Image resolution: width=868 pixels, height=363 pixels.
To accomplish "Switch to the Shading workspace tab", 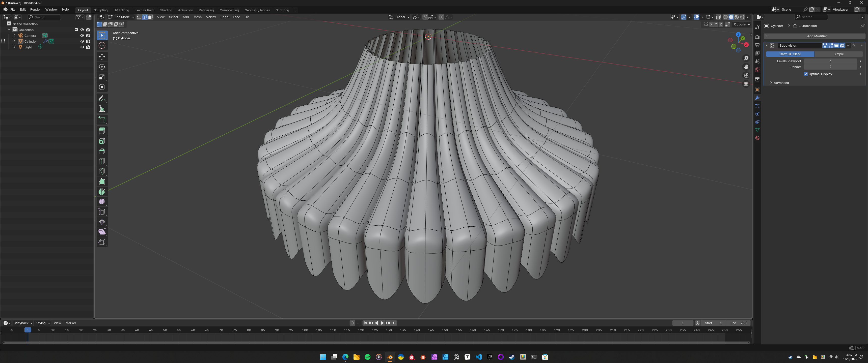I will (x=166, y=10).
